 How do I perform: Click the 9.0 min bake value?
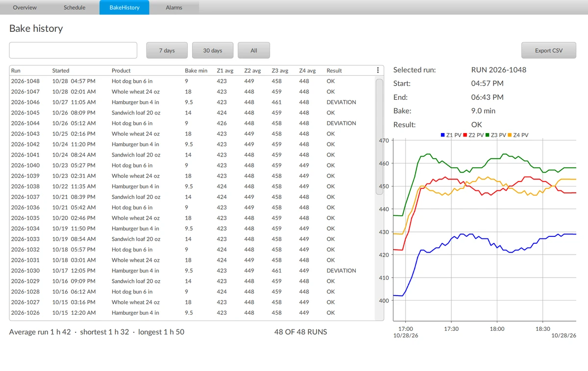point(483,111)
